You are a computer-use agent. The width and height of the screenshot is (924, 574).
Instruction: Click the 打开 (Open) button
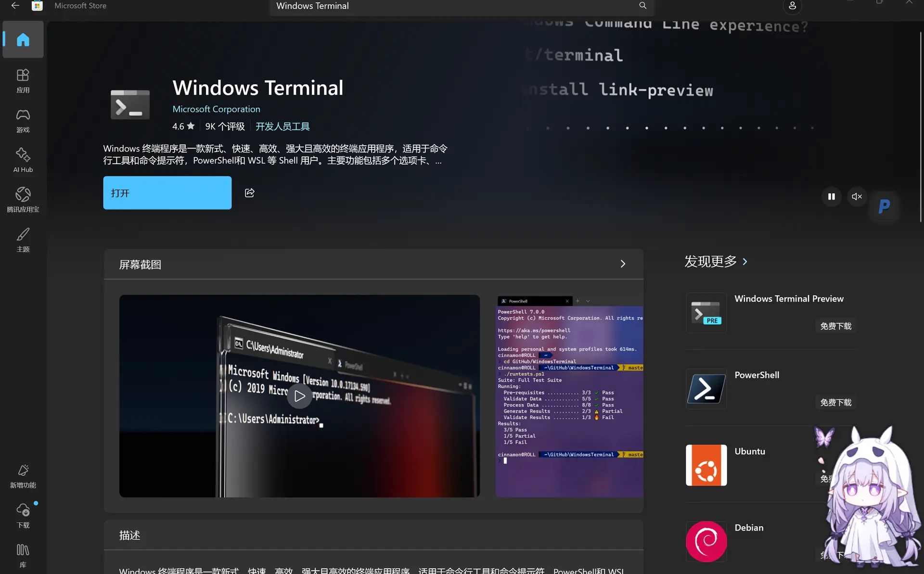[167, 193]
